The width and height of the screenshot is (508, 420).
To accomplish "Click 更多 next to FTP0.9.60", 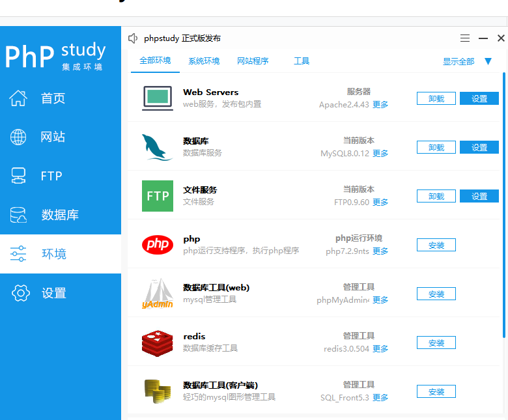I will point(380,203).
